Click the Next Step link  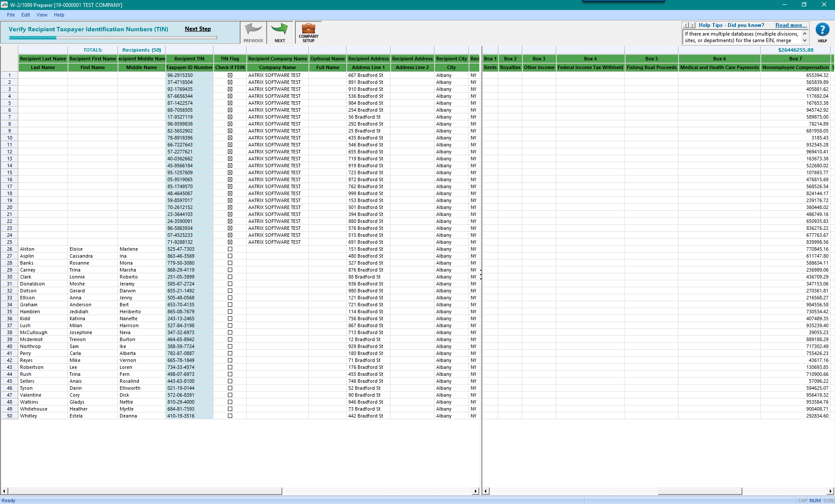(197, 29)
